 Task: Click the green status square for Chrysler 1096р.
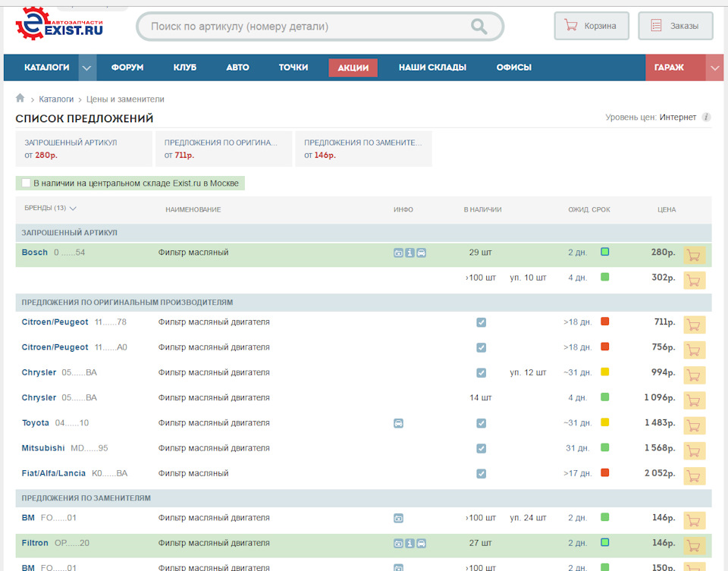[604, 397]
